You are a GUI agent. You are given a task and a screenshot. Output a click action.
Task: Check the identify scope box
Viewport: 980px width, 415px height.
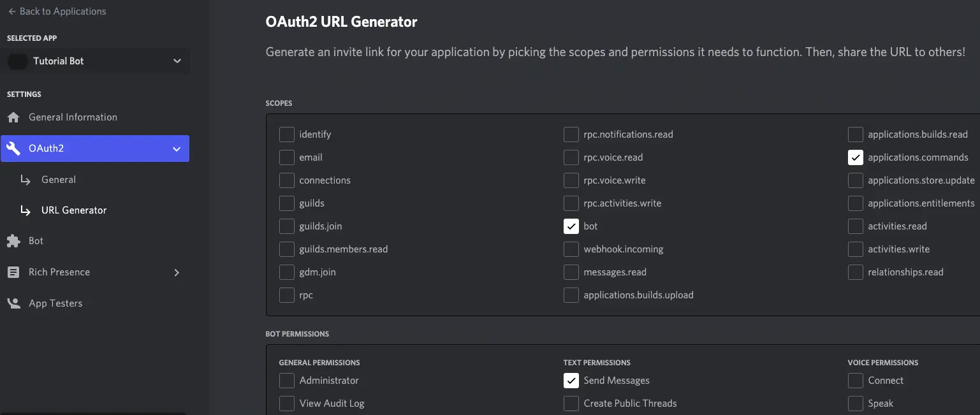point(286,135)
